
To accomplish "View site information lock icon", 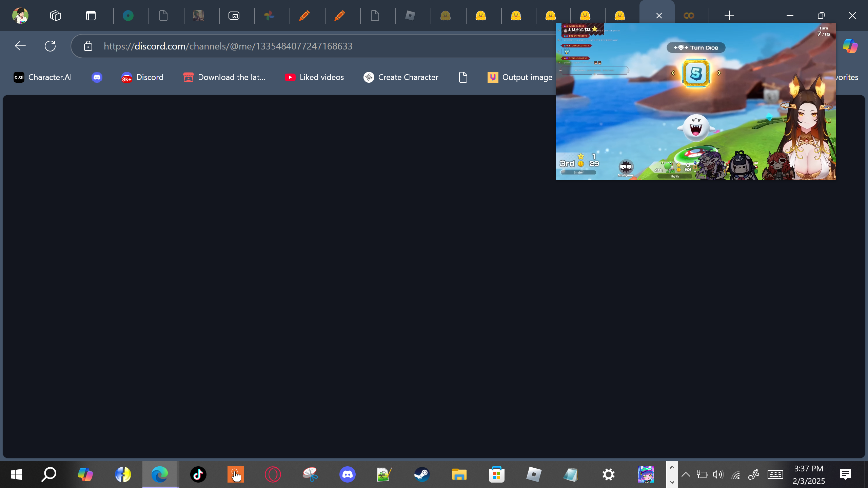I will pos(88,46).
